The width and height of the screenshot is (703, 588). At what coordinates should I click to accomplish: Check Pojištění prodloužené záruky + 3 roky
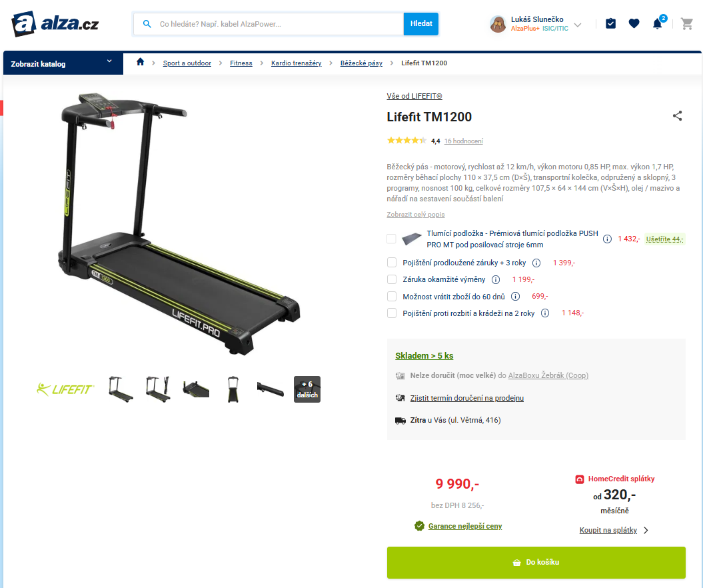pyautogui.click(x=392, y=263)
